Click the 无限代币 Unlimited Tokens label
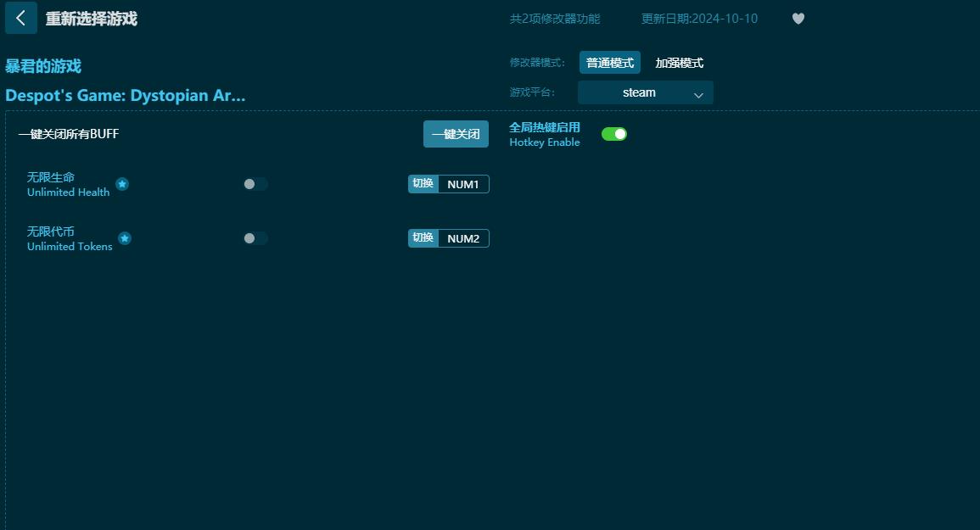The image size is (980, 530). (x=70, y=239)
